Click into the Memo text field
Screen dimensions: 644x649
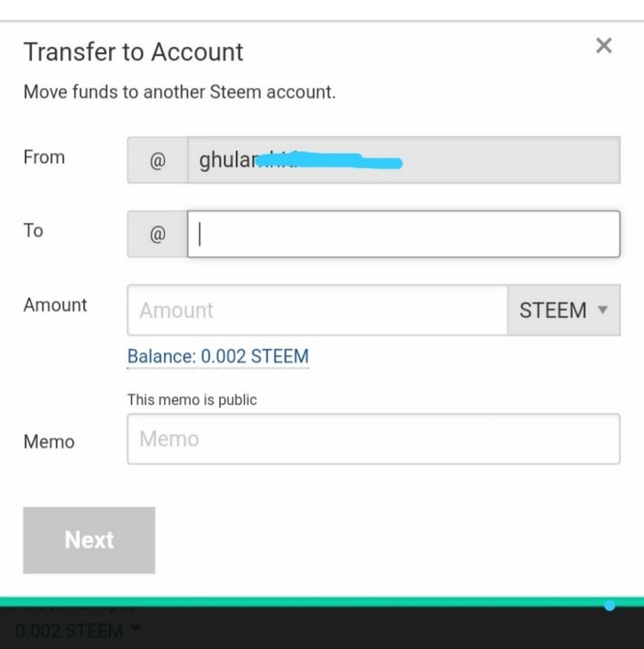pyautogui.click(x=373, y=439)
